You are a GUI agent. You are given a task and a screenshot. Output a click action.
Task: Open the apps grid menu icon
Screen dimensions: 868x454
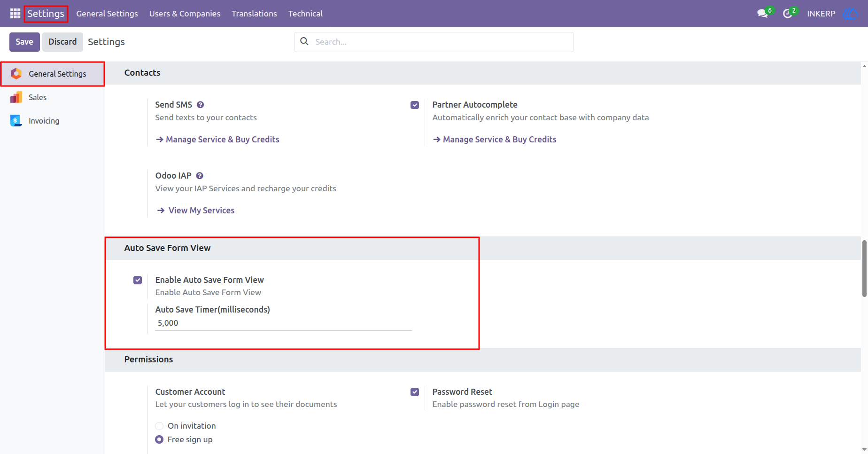pos(15,14)
